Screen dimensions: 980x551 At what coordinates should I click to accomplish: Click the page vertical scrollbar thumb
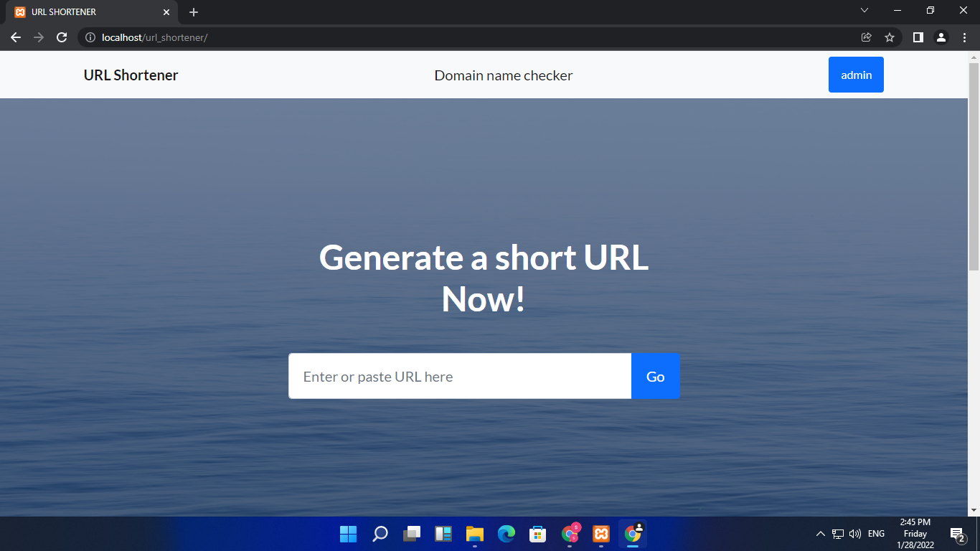[x=974, y=166]
